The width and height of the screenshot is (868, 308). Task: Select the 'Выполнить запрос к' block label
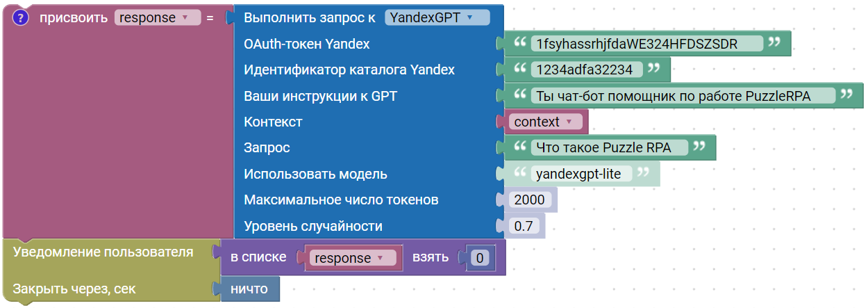click(x=310, y=18)
